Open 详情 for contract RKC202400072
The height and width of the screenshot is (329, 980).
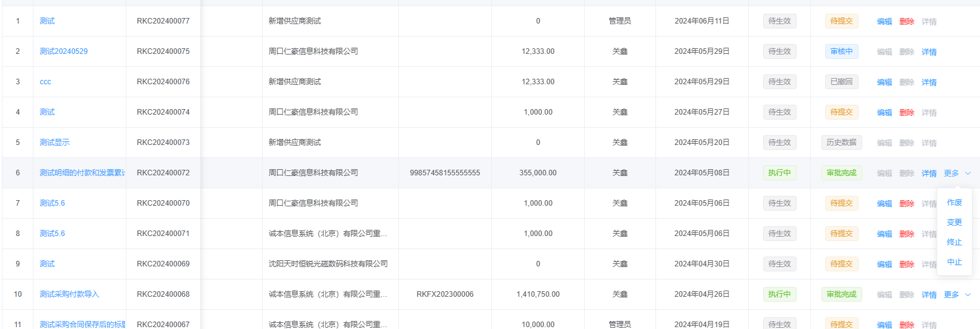929,173
